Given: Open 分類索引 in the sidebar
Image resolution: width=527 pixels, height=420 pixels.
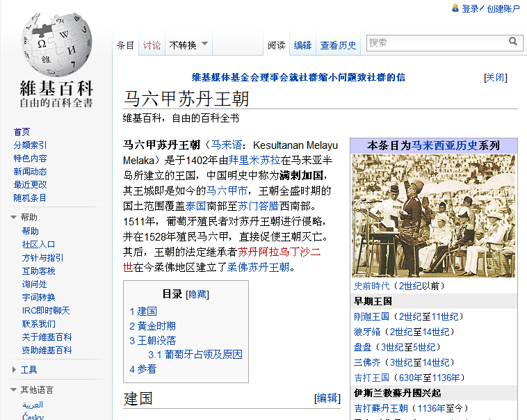Looking at the screenshot, I should (30, 145).
